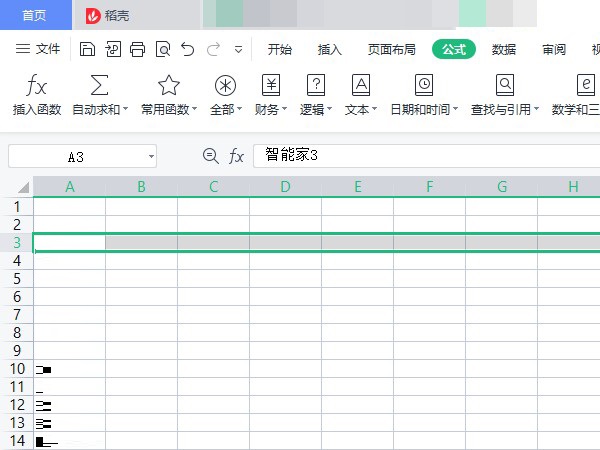The height and width of the screenshot is (450, 600).
Task: Click the formula bar input containing 智能家3
Action: [420, 155]
